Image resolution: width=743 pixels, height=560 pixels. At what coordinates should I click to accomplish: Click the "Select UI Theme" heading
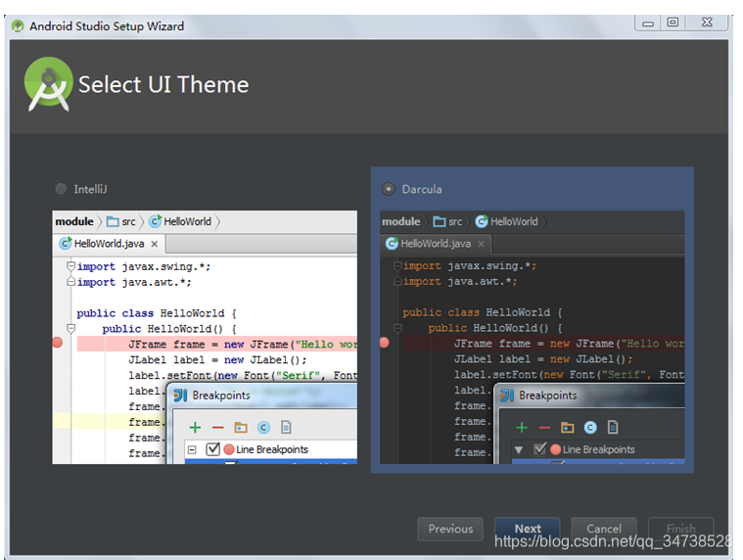pos(163,85)
